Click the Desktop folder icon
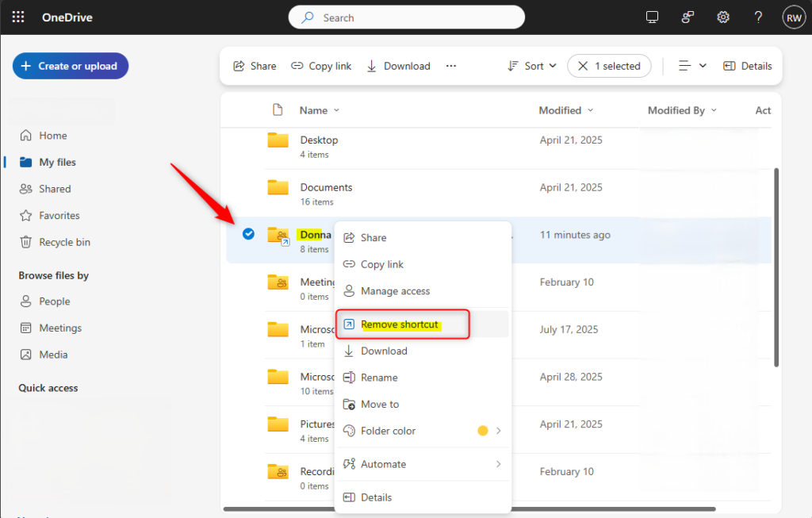The height and width of the screenshot is (518, 812). (278, 140)
